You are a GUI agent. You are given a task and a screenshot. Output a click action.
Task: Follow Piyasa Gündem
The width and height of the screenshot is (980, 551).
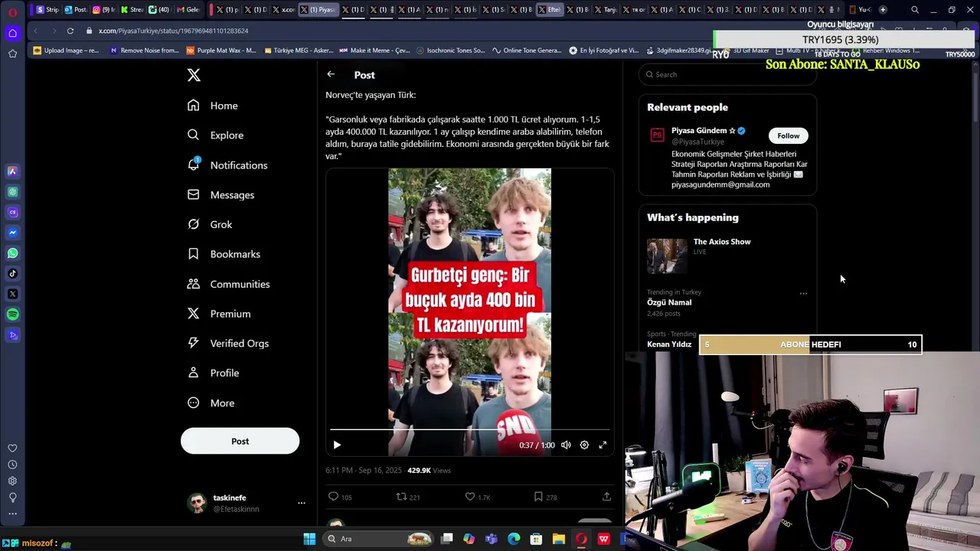(x=788, y=135)
